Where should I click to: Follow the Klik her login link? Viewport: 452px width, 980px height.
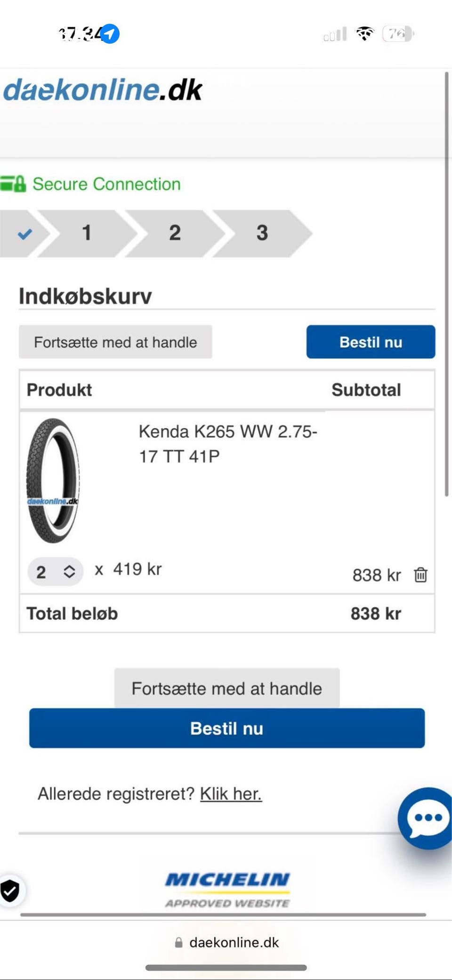(x=231, y=794)
